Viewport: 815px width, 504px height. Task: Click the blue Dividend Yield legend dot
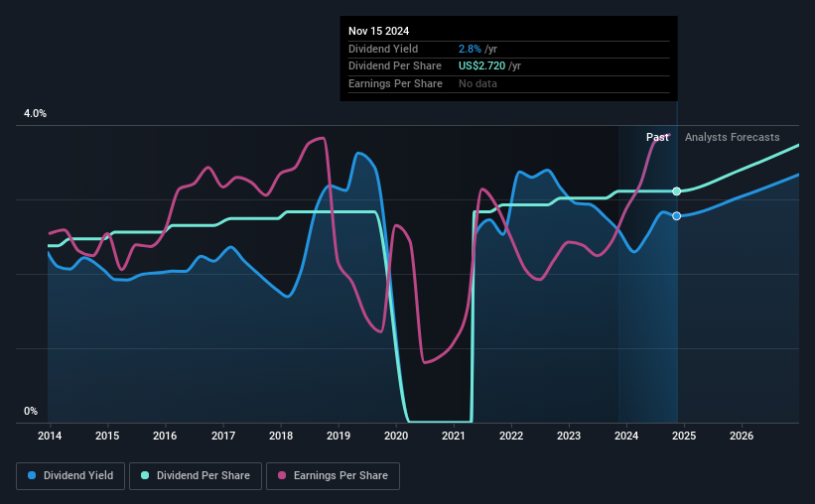[32, 475]
